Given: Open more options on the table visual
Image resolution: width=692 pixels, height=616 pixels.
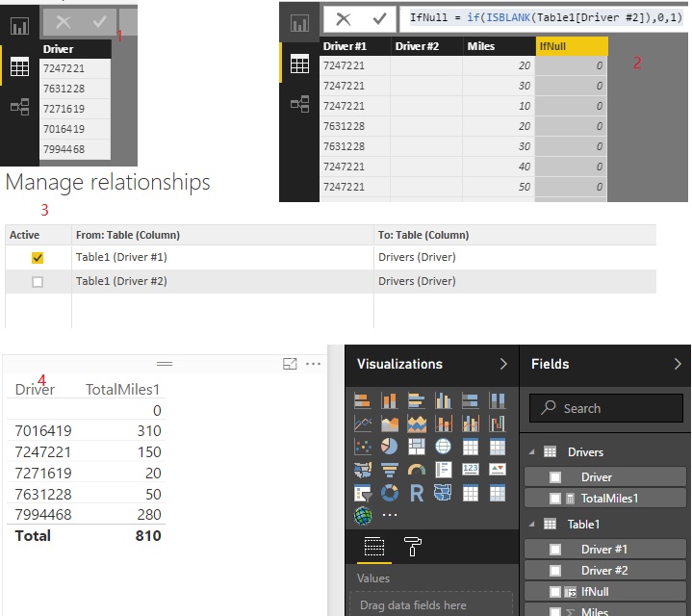Looking at the screenshot, I should (x=314, y=364).
